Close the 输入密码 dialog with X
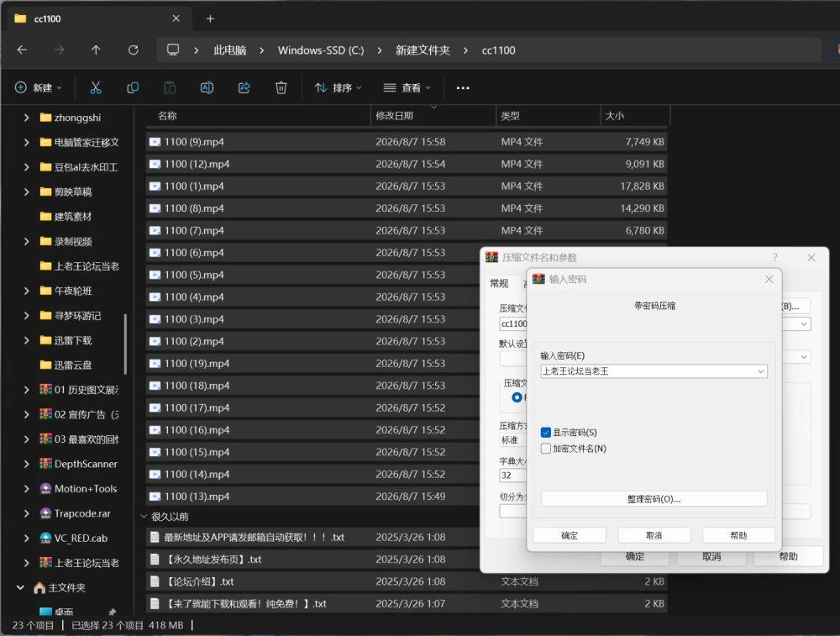Screen dimensions: 840x636 [769, 279]
